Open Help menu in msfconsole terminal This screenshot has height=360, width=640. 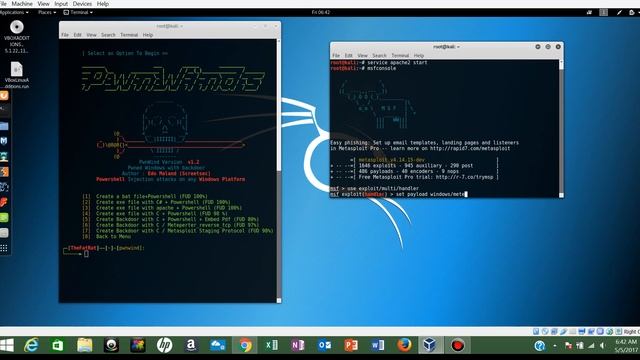pos(419,56)
